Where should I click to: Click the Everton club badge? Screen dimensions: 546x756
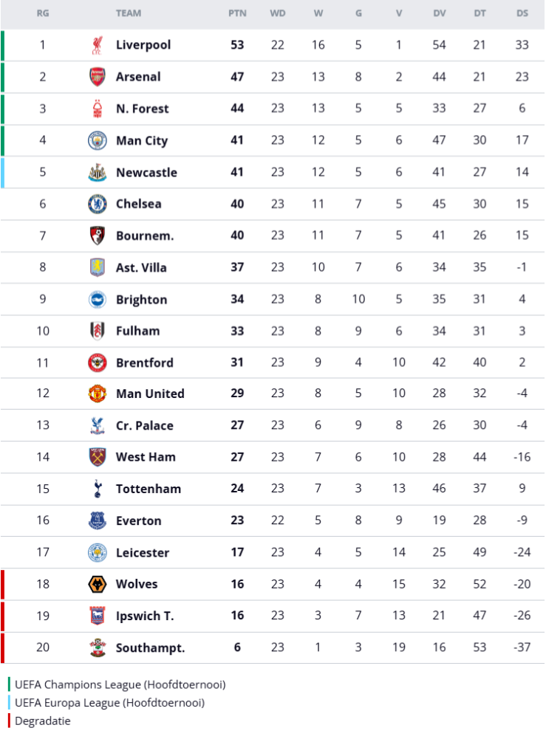tap(98, 520)
